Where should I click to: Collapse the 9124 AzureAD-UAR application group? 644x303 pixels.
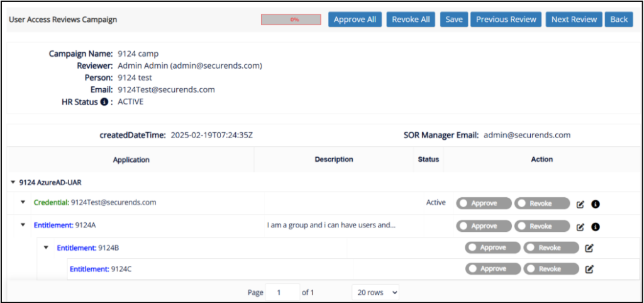(x=13, y=181)
